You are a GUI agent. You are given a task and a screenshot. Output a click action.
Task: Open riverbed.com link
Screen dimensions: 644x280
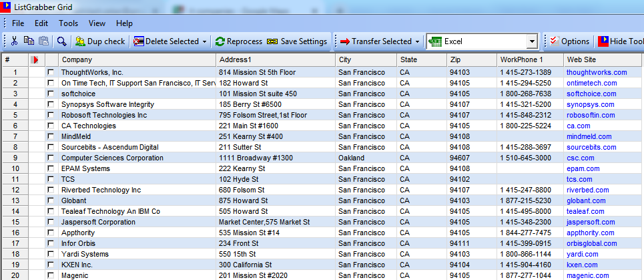[x=588, y=190]
